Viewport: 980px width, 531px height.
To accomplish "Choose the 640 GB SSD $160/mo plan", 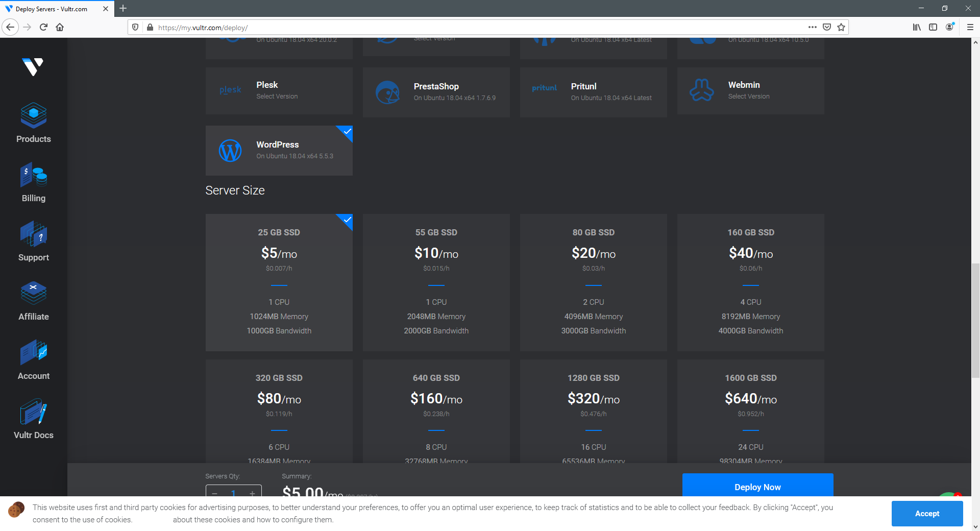I will pyautogui.click(x=436, y=412).
